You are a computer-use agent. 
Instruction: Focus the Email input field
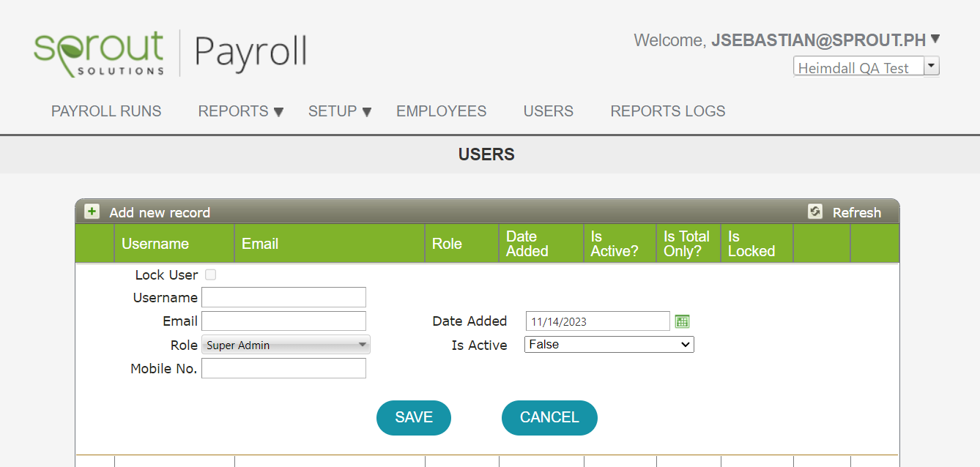click(x=283, y=321)
